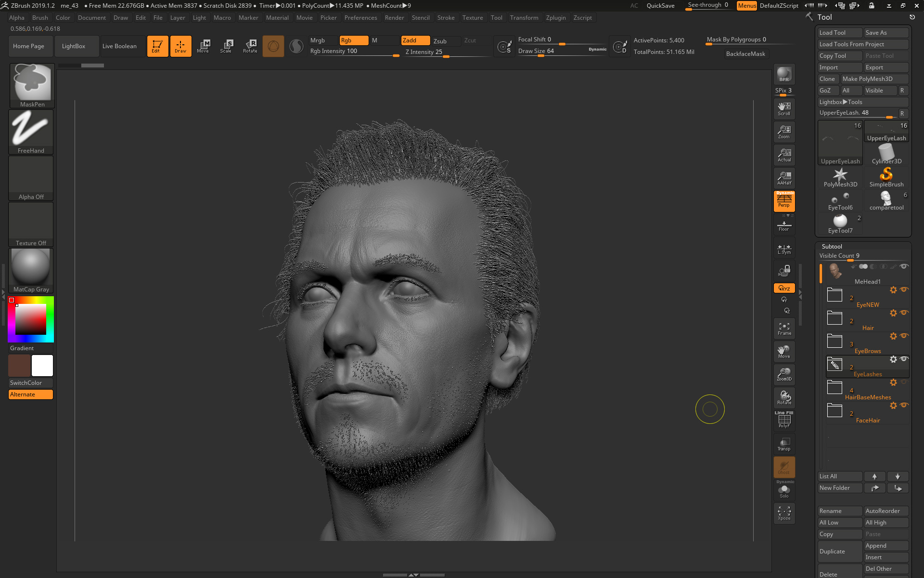The height and width of the screenshot is (578, 924).
Task: Click the AAHalf zoom icon
Action: [x=784, y=178]
